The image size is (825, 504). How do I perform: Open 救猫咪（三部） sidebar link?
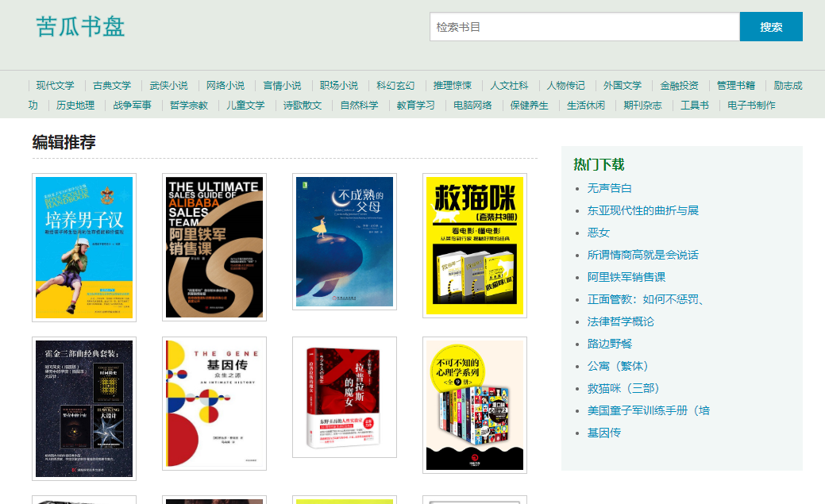[x=623, y=388]
